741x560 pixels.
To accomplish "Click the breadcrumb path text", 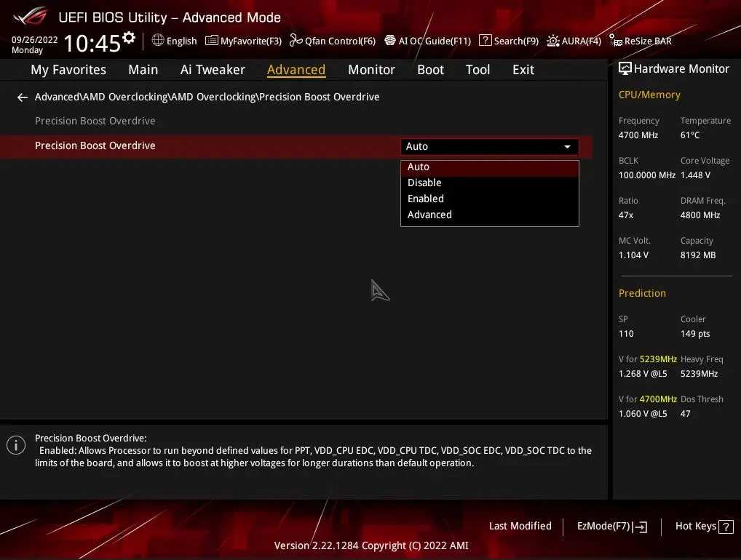I will click(x=207, y=97).
